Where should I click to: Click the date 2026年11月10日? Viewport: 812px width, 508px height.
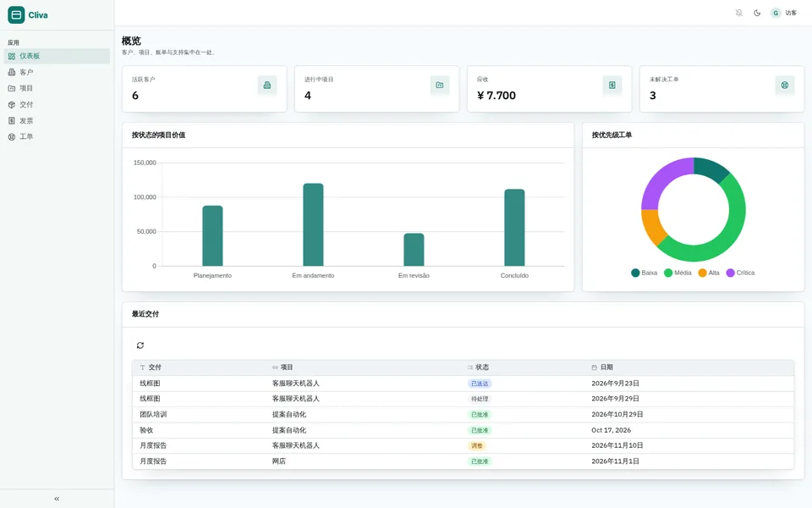coord(617,446)
